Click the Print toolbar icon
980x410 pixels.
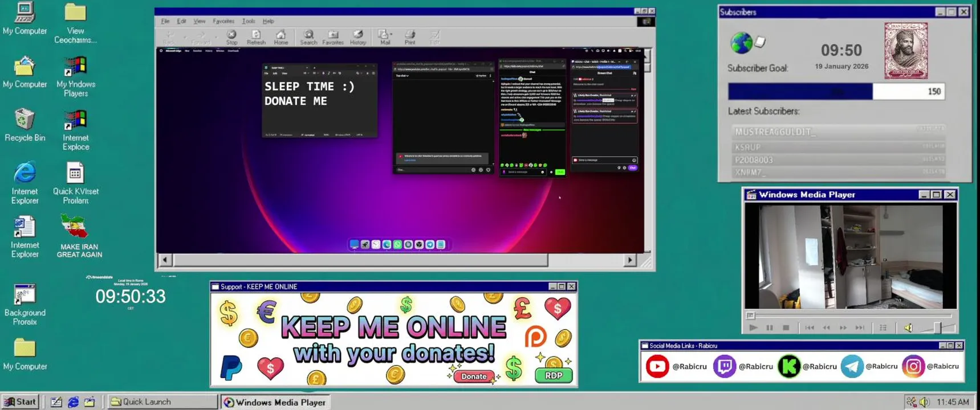(410, 38)
